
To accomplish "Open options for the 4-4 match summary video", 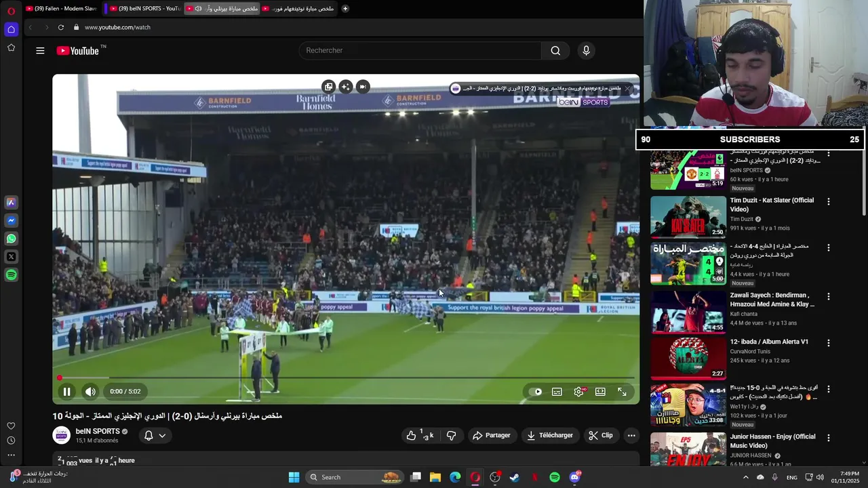I will [x=828, y=248].
